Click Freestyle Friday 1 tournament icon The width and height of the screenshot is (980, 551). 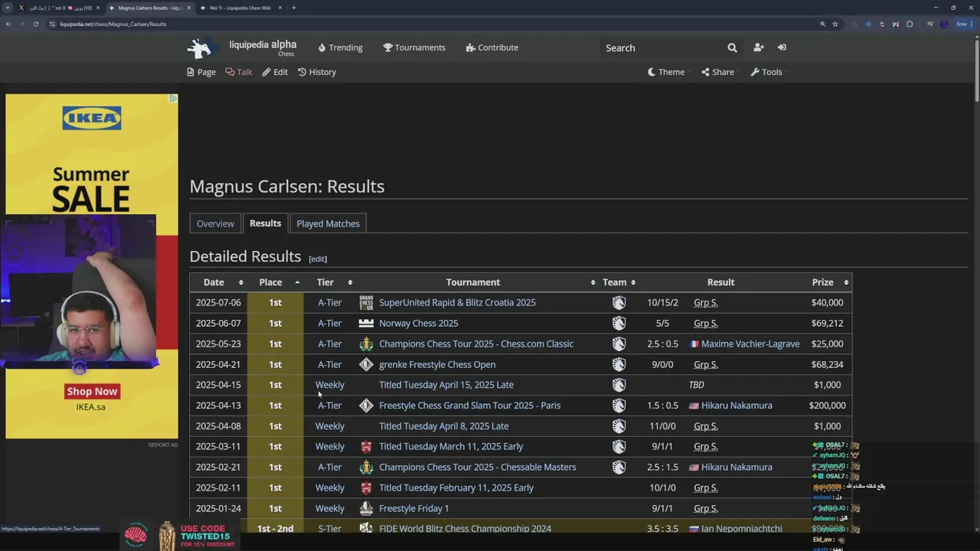tap(366, 508)
